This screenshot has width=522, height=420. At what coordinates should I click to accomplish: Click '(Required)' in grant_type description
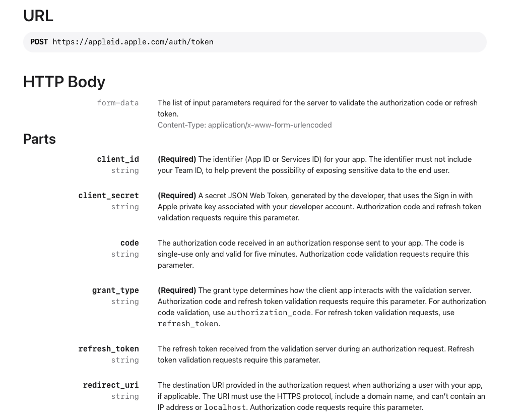[x=177, y=290]
